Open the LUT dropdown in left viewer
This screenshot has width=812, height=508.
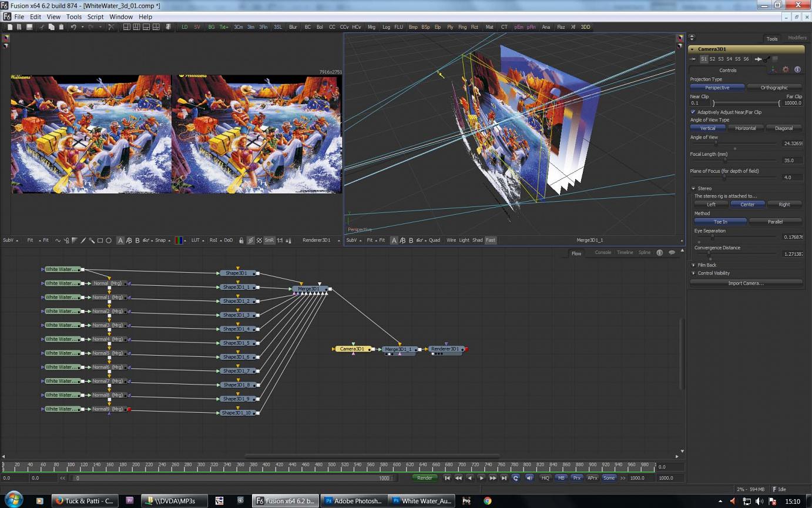[197, 240]
